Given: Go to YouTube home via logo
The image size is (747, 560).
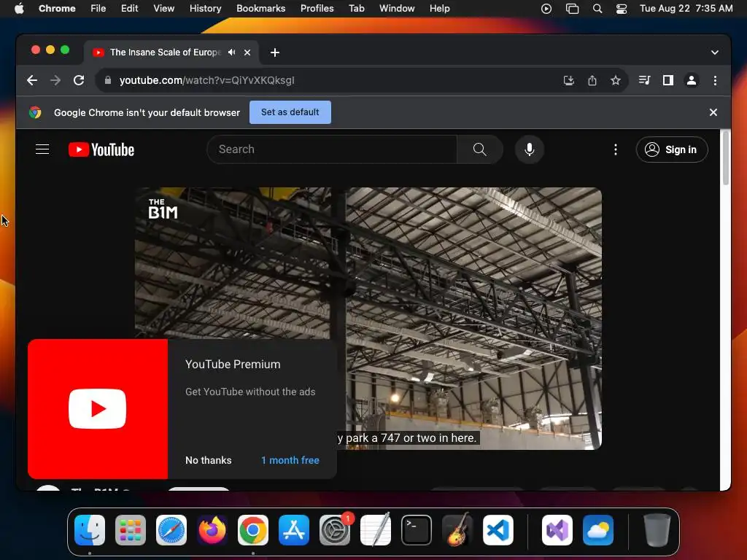Looking at the screenshot, I should pos(101,149).
